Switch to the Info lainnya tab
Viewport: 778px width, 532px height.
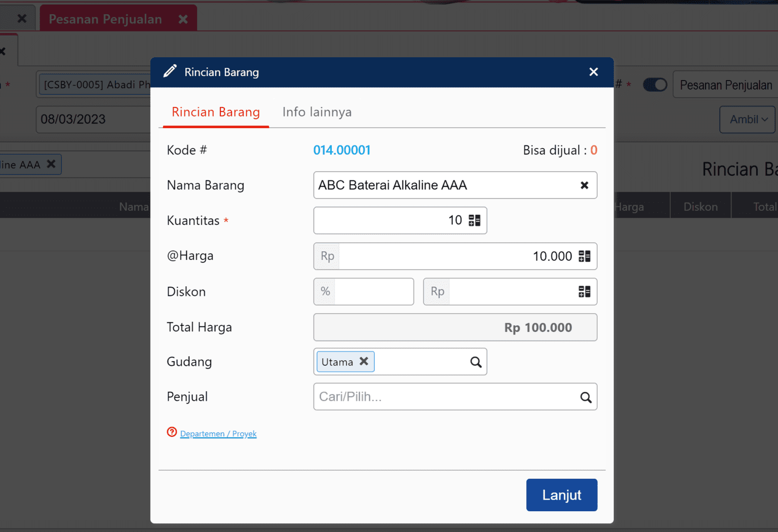tap(317, 112)
